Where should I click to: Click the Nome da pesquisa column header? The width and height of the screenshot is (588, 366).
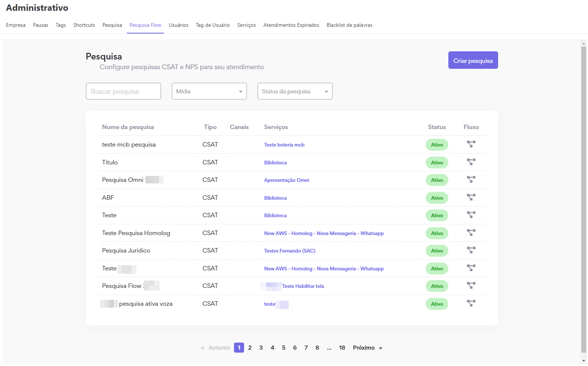128,127
